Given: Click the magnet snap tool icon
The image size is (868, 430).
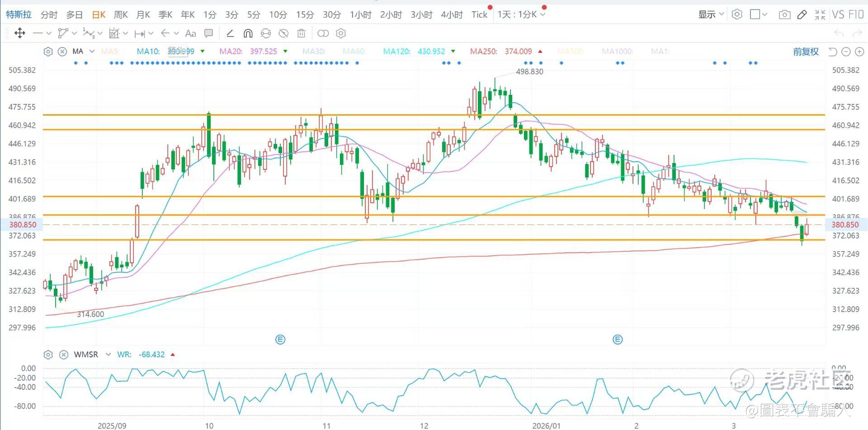Looking at the screenshot, I should click(248, 33).
